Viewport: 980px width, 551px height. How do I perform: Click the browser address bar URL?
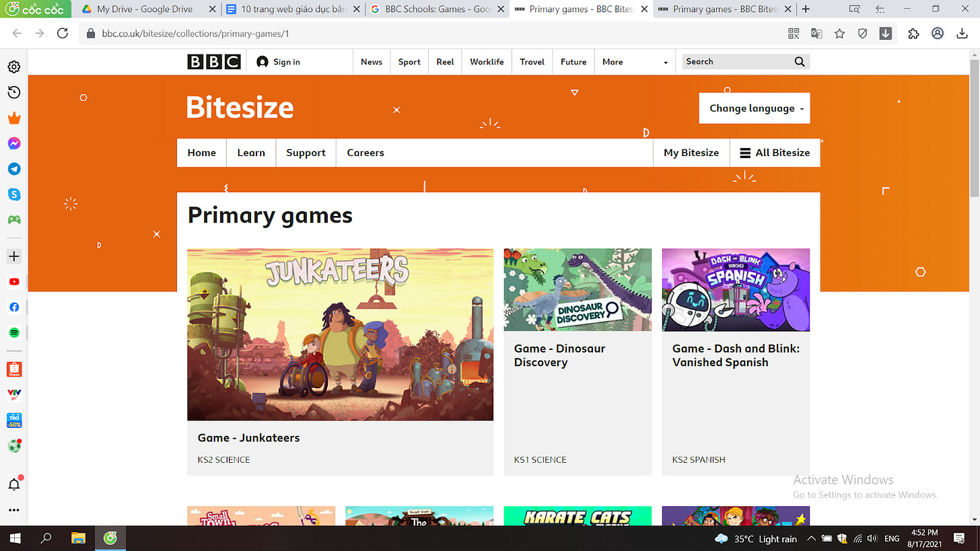195,34
